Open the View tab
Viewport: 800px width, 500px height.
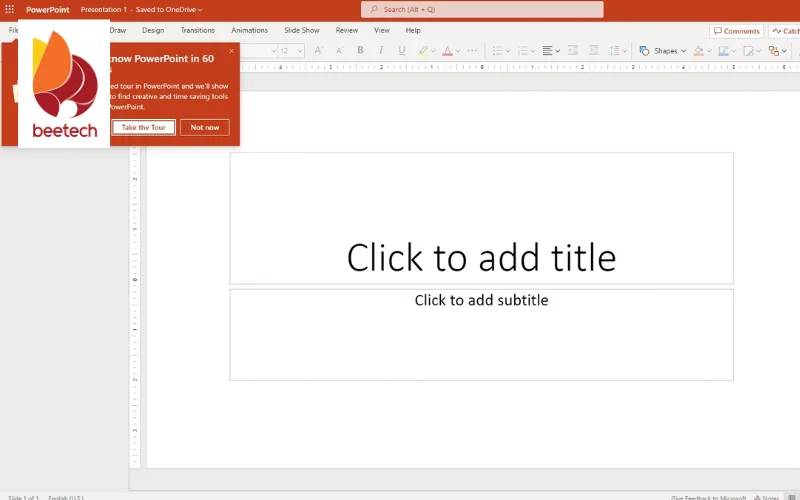coord(382,30)
